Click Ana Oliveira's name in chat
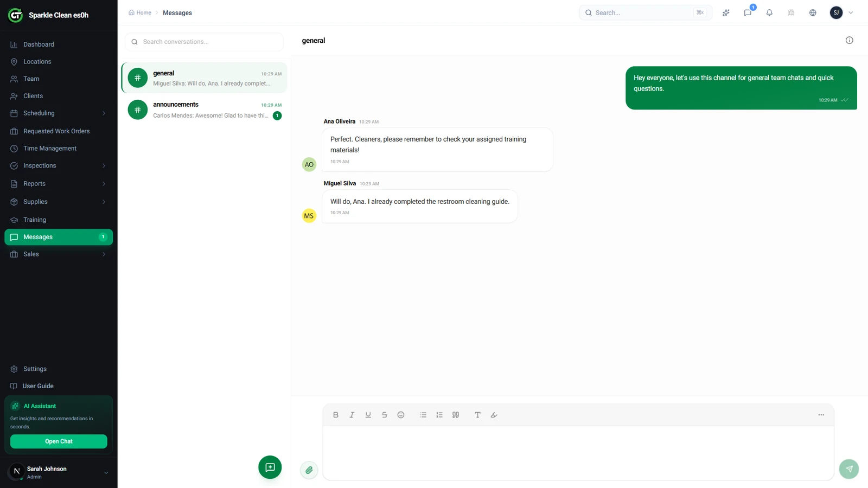 340,121
